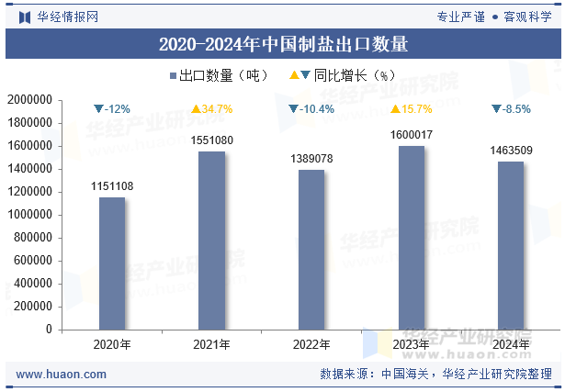This screenshot has height=392, width=565.
Task: Click the data label 1151108
Action: coord(112,186)
